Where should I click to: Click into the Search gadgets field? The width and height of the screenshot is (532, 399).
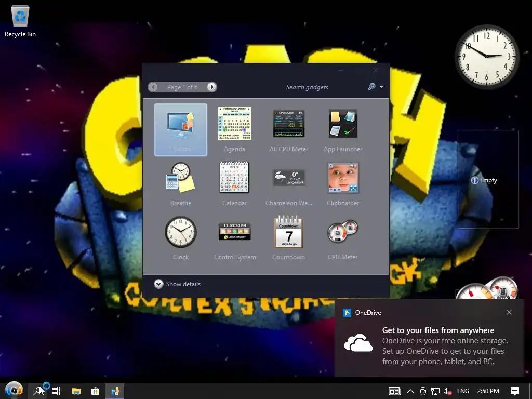coord(307,87)
